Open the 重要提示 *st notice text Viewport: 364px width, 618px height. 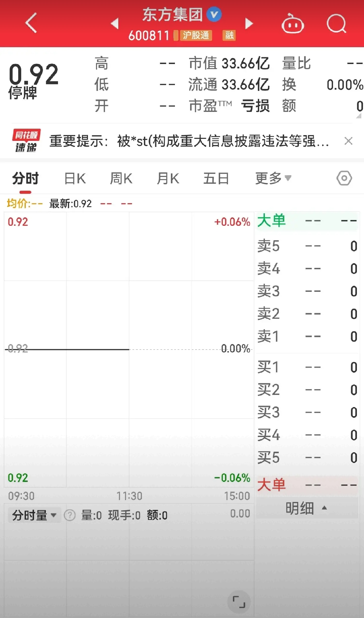click(189, 141)
